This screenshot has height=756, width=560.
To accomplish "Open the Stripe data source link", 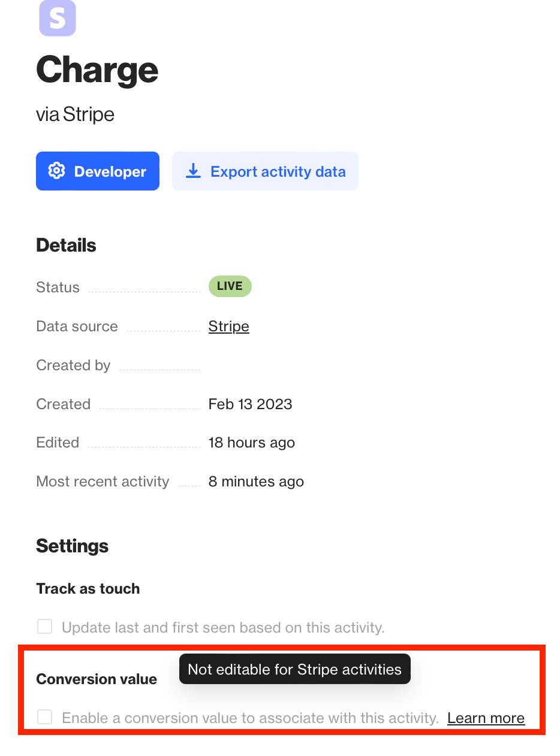I will pyautogui.click(x=228, y=326).
